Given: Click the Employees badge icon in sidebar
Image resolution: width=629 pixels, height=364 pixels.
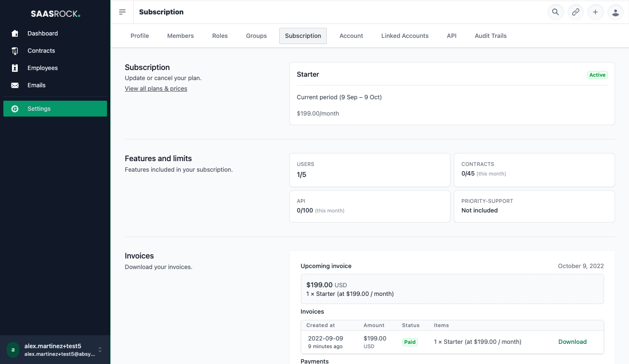Looking at the screenshot, I should tap(15, 68).
